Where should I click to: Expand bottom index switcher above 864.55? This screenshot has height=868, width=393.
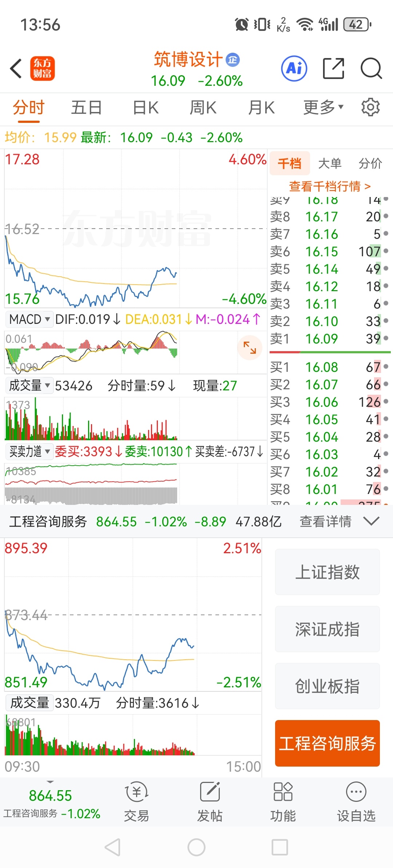[50, 782]
